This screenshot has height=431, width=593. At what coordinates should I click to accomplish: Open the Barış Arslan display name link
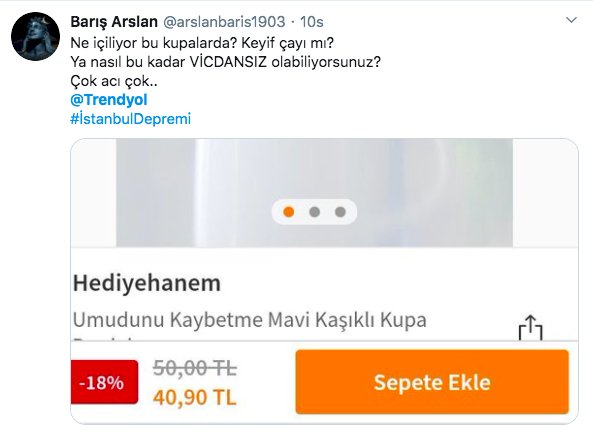114,22
